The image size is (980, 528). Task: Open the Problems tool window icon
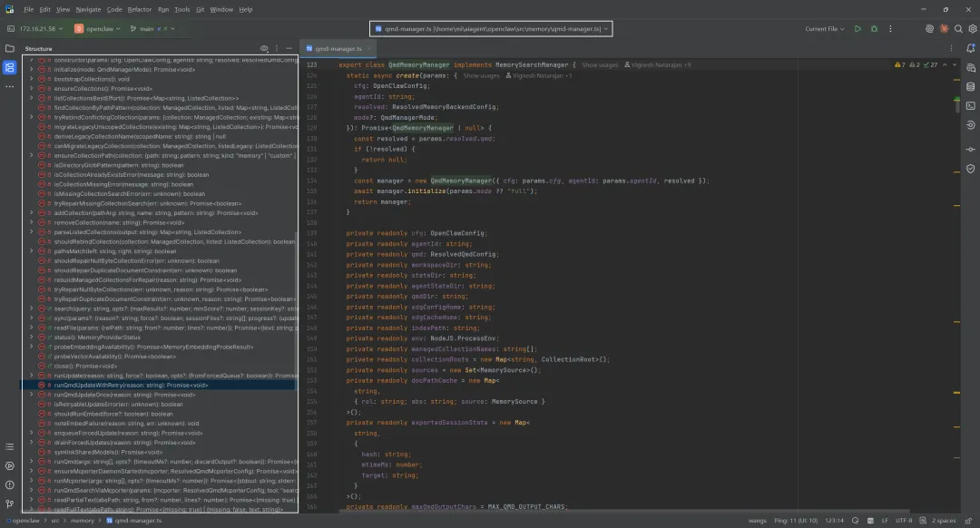10,485
